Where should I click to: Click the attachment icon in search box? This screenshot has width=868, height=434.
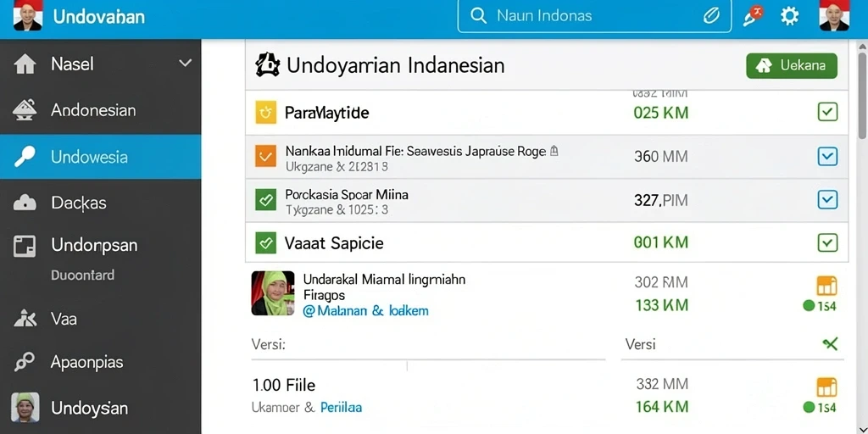tap(711, 16)
